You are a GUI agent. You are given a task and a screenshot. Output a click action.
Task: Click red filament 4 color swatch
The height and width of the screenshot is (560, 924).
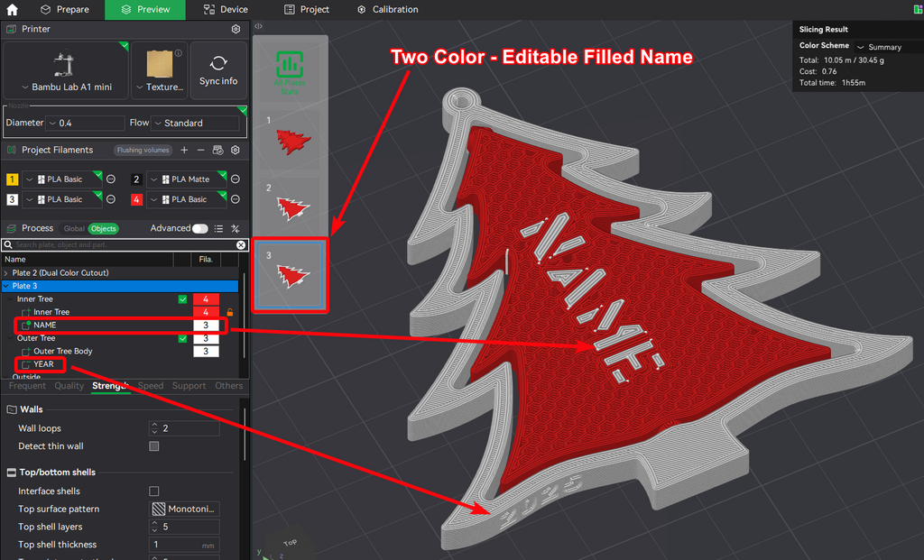(x=137, y=199)
